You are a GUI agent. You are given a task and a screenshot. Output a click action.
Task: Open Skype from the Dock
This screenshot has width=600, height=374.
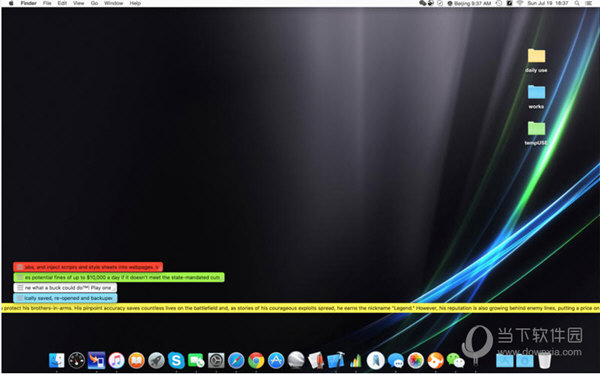click(x=176, y=360)
